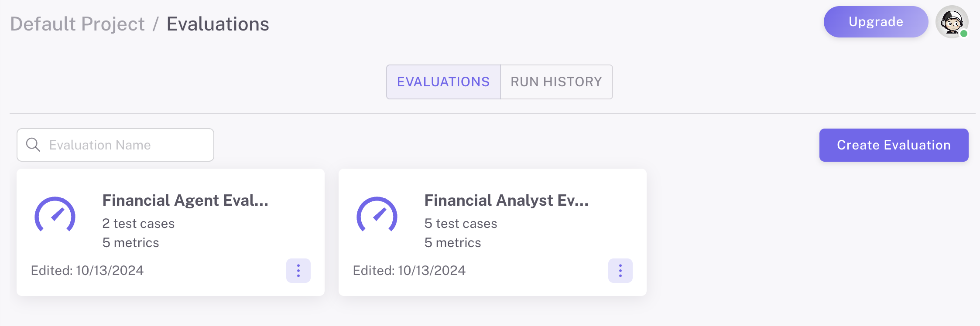
Task: Focus the Evaluation Name search field
Action: click(127, 145)
